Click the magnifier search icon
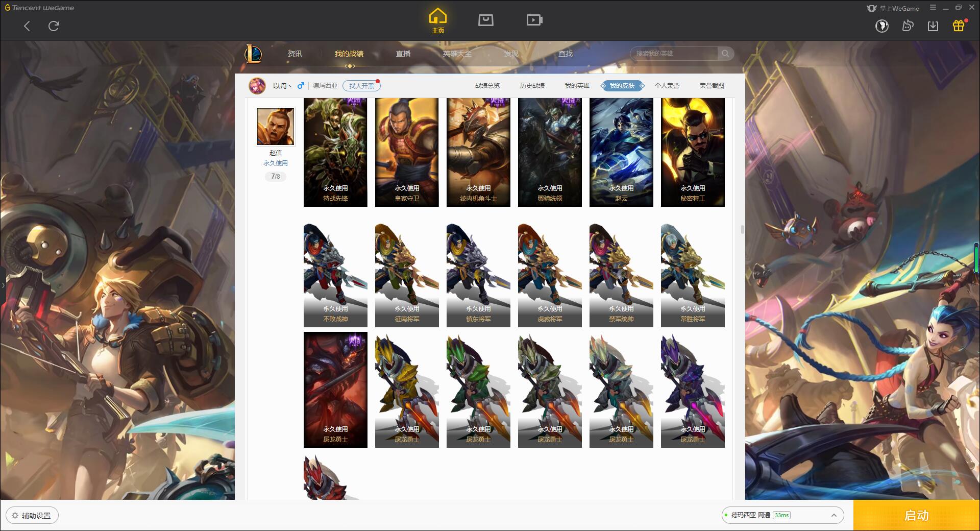Screen dimensions: 980x531 coord(725,54)
